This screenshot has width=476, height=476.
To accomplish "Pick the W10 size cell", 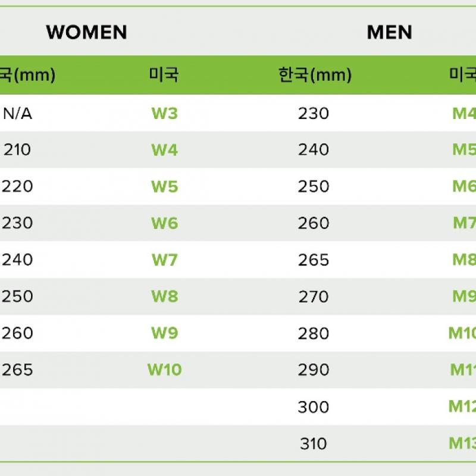I will [x=164, y=370].
